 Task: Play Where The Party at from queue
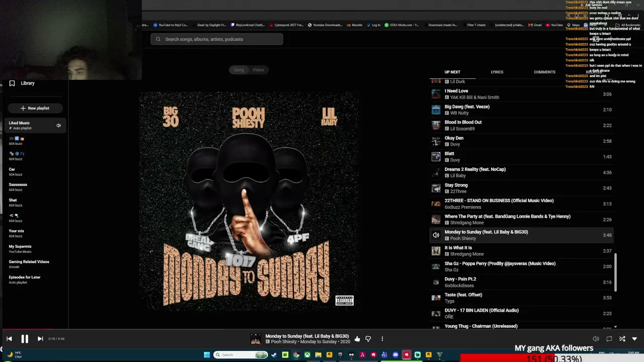pyautogui.click(x=522, y=219)
